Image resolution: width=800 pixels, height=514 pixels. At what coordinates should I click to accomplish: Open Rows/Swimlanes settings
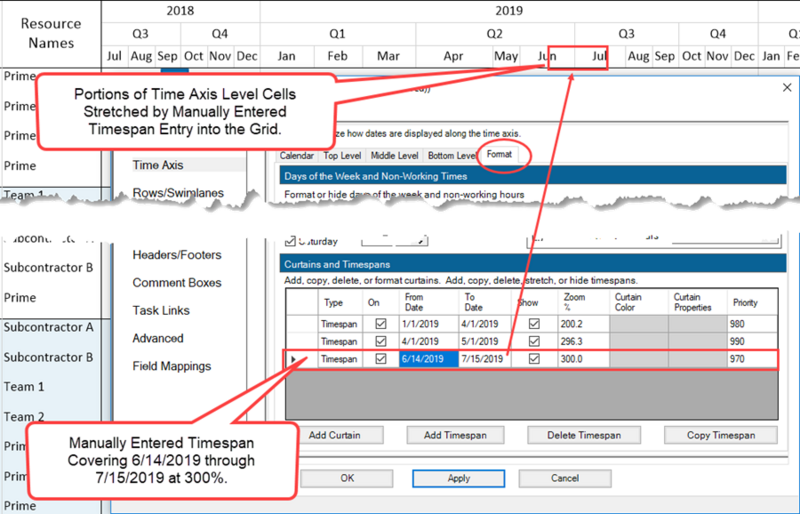[x=178, y=193]
